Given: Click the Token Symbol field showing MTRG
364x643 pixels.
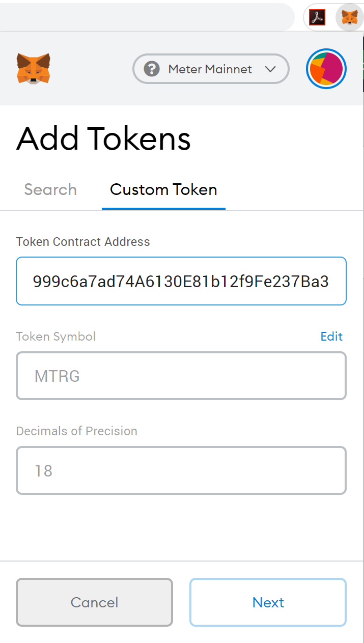Looking at the screenshot, I should [x=181, y=376].
